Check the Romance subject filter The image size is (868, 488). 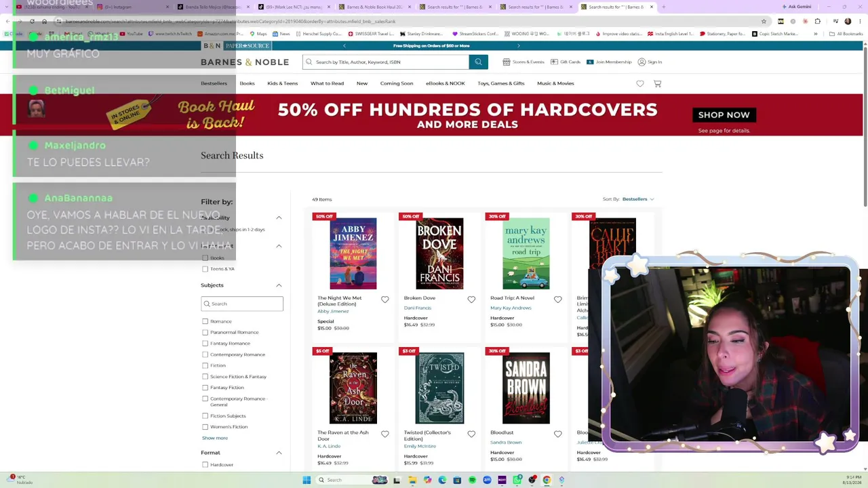[x=205, y=321]
